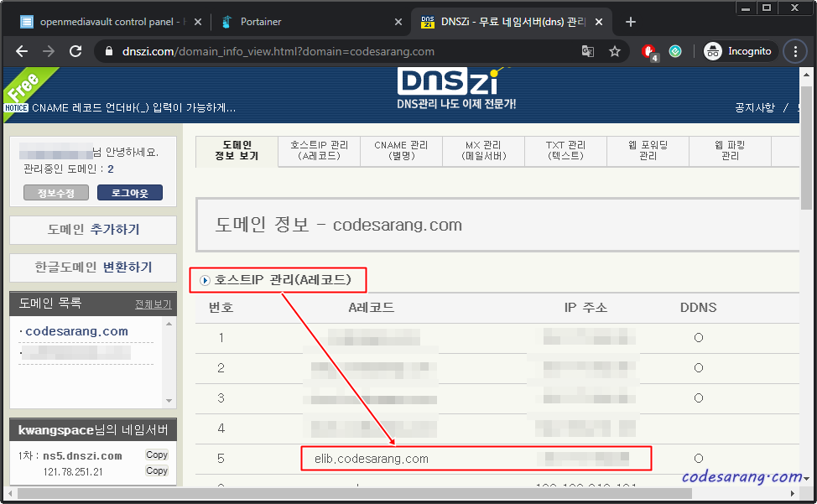Viewport: 817px width, 504px height.
Task: Click the DDNS column header
Action: [698, 308]
